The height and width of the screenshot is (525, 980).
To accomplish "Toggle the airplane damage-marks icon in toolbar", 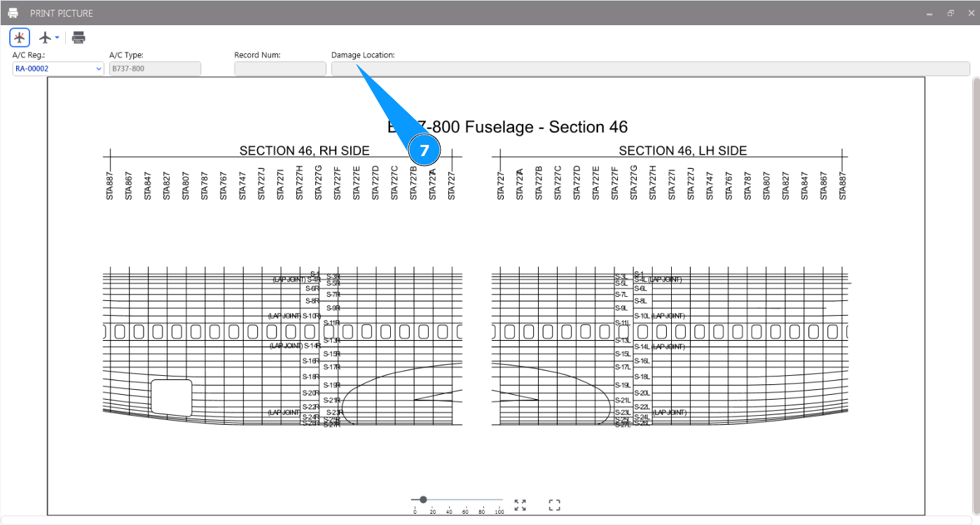I will pyautogui.click(x=20, y=38).
